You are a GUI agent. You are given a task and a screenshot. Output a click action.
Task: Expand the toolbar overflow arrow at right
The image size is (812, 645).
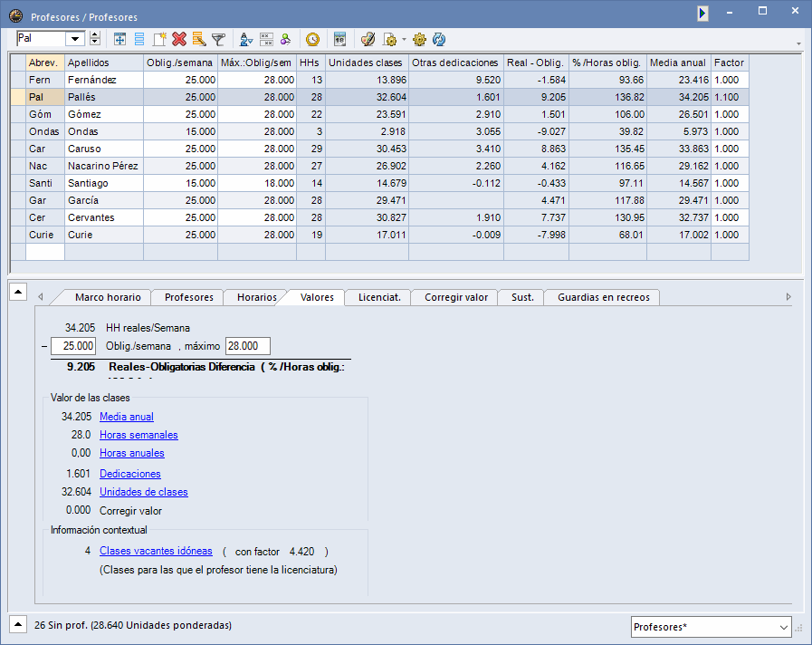pos(798,43)
